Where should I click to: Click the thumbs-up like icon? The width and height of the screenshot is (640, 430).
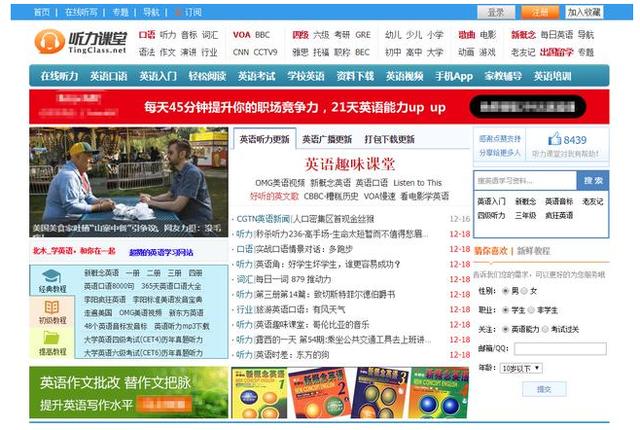552,140
